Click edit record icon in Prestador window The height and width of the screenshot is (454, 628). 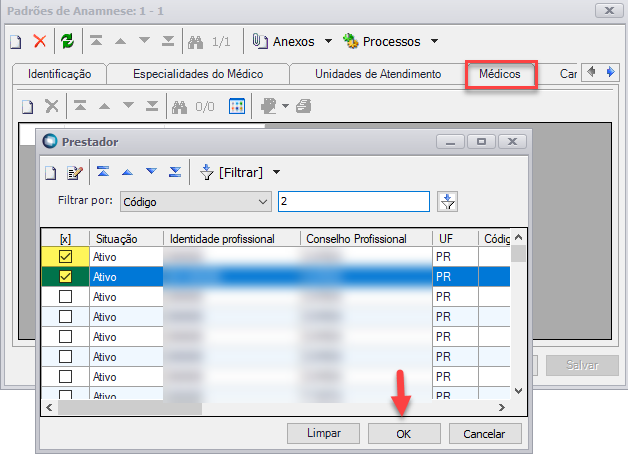[x=74, y=173]
